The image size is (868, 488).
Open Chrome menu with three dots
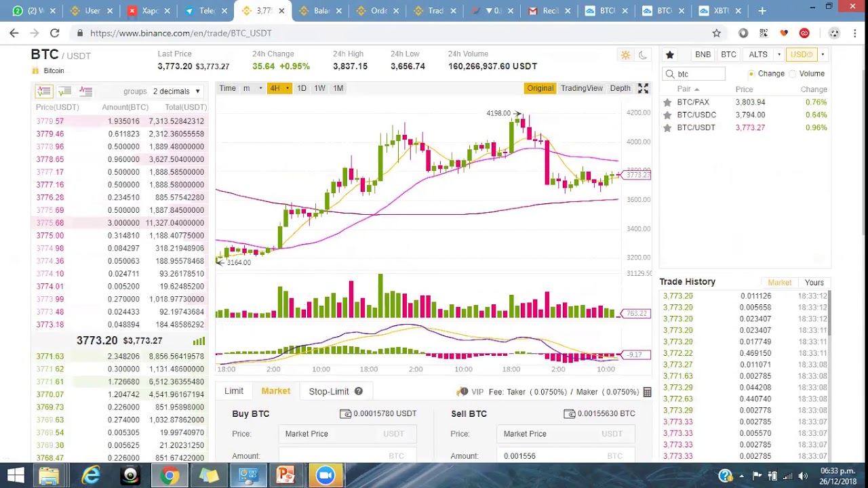coord(855,33)
